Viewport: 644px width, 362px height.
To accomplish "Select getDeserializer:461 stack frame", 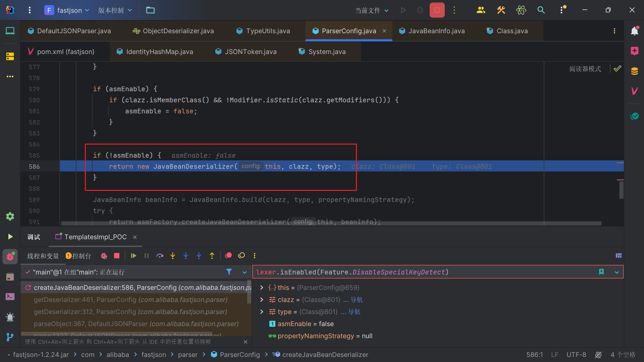I will pos(130,300).
